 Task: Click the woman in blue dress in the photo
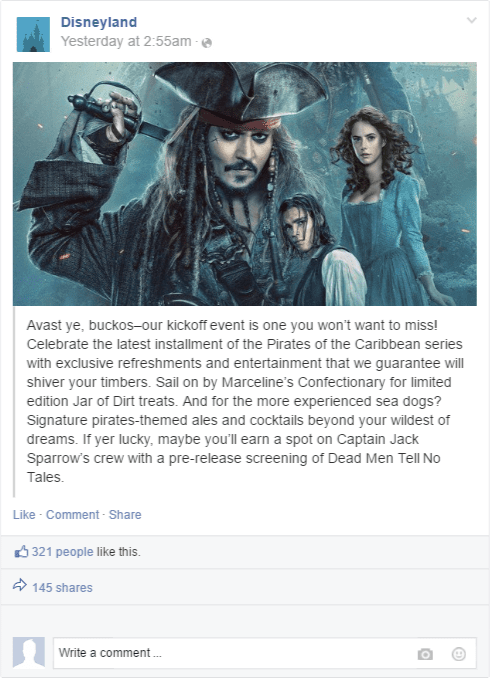pos(385,208)
